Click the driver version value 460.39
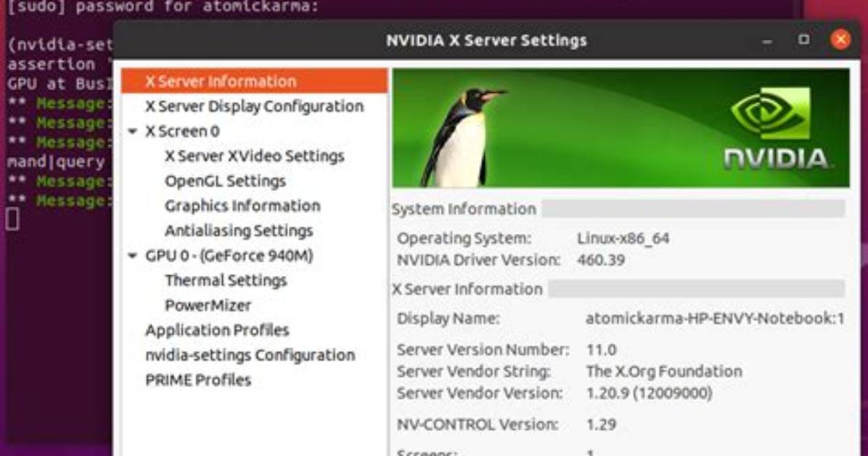This screenshot has width=868, height=456. click(601, 260)
